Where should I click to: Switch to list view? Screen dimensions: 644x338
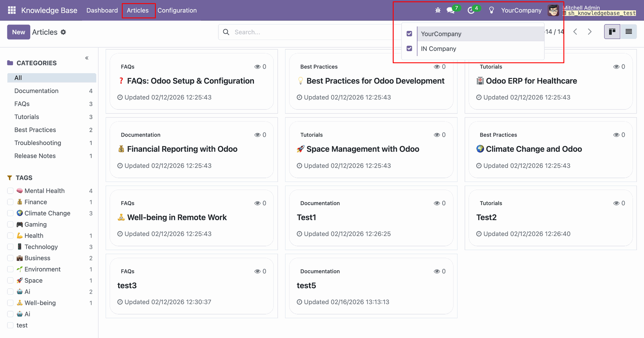pos(629,32)
